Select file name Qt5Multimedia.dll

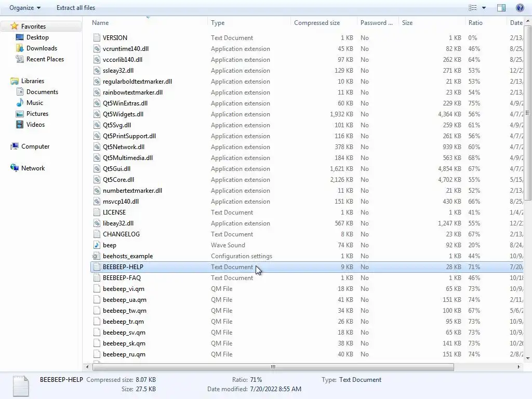tap(128, 158)
